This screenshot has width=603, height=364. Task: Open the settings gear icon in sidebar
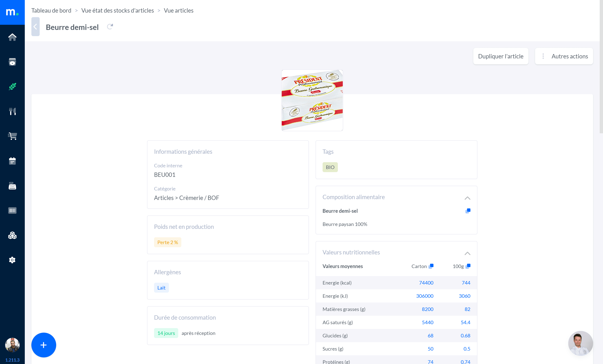(12, 260)
